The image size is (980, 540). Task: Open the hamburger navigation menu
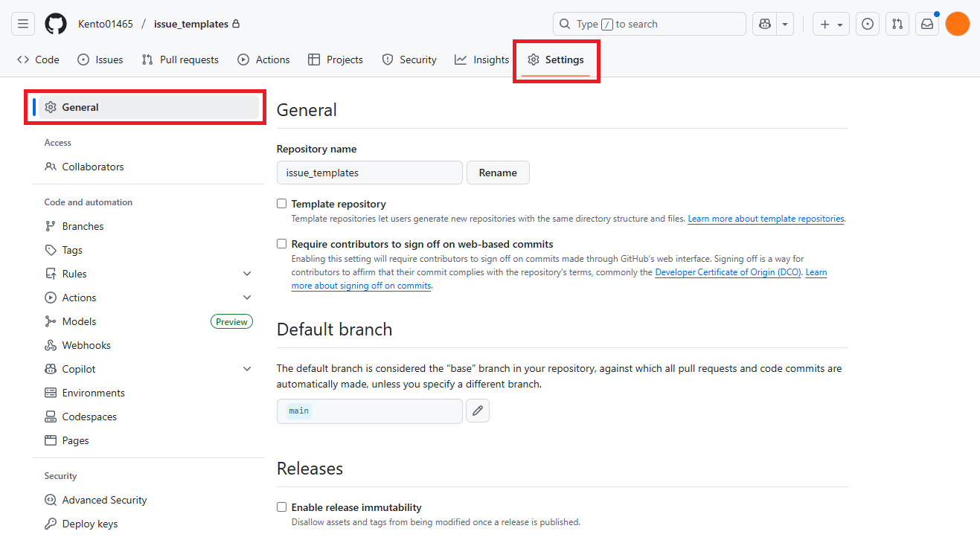coord(23,24)
